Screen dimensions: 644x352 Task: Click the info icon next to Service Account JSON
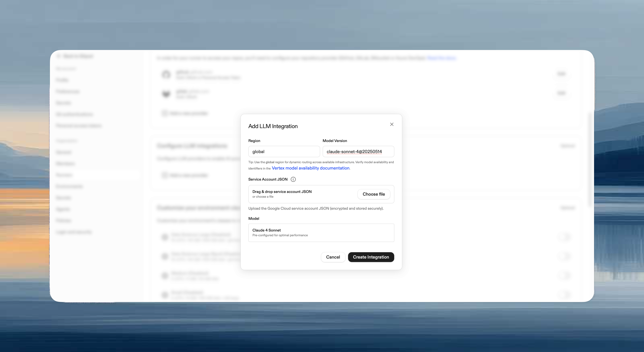[293, 179]
